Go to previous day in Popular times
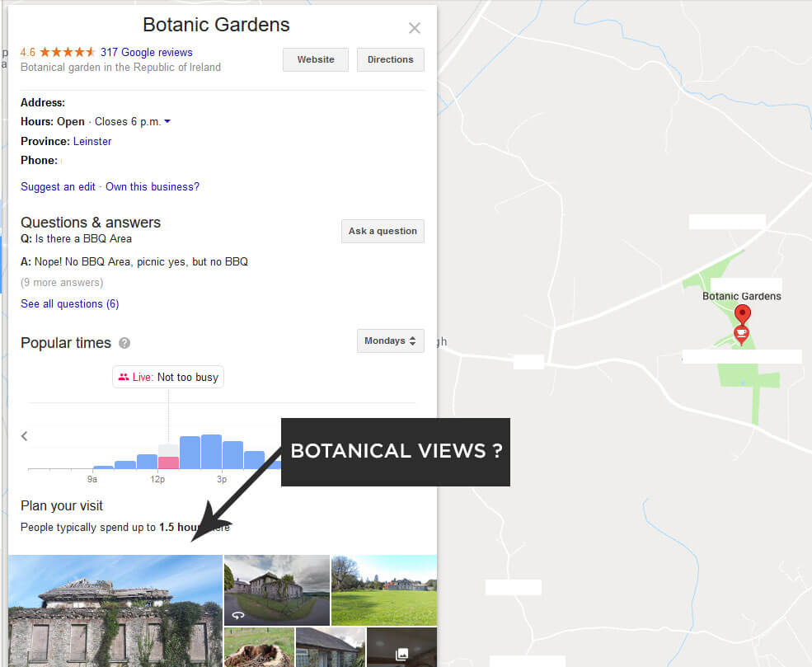Screen dimensions: 812x667 point(25,436)
